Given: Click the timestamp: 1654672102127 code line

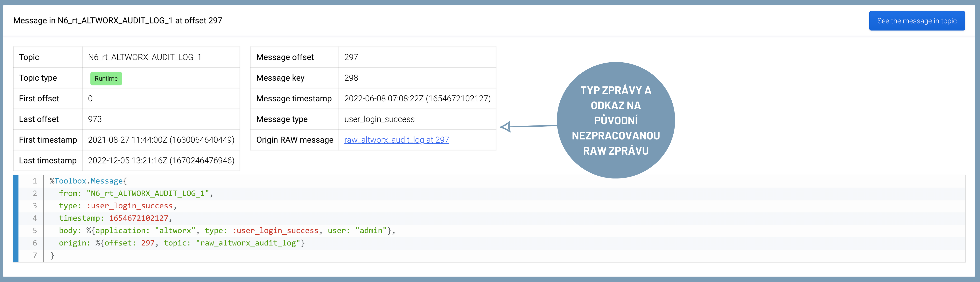Looking at the screenshot, I should click(x=115, y=218).
